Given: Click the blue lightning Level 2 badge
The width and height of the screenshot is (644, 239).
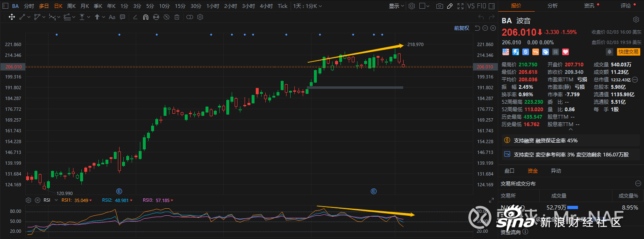Looking at the screenshot, I should [x=516, y=52].
